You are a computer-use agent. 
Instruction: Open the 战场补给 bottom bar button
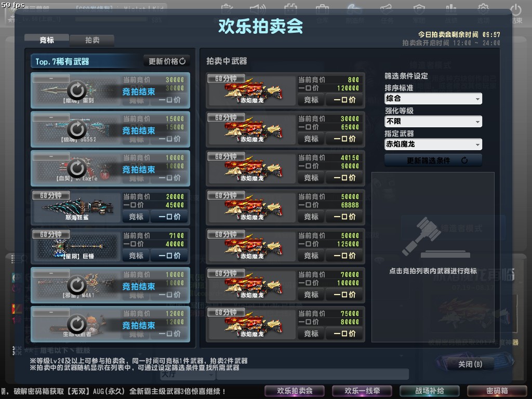(430, 391)
